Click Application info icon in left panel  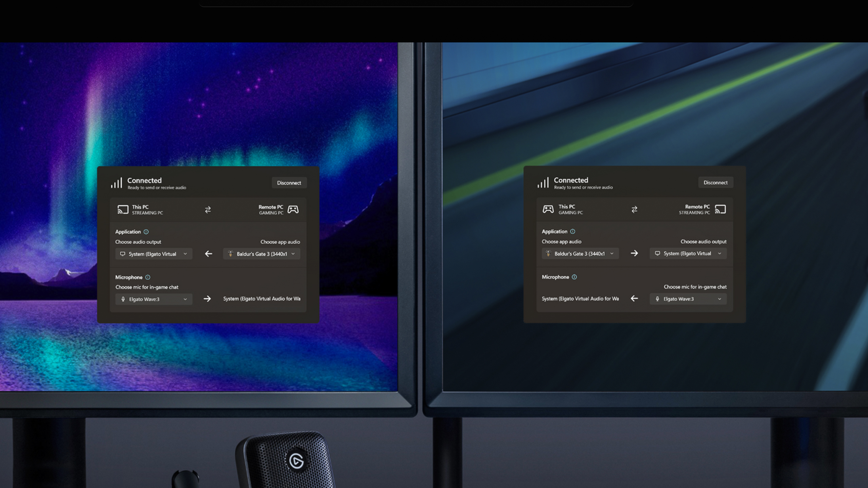(x=146, y=232)
